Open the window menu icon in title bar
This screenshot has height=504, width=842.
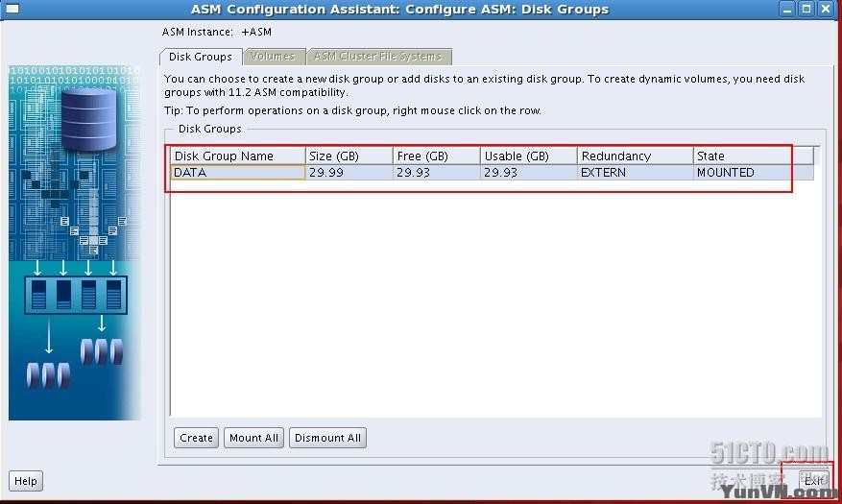click(x=12, y=9)
